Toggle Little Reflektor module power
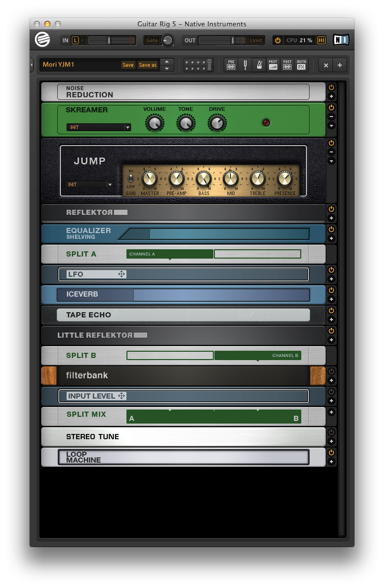Image resolution: width=384 pixels, height=588 pixels. pos(331,331)
